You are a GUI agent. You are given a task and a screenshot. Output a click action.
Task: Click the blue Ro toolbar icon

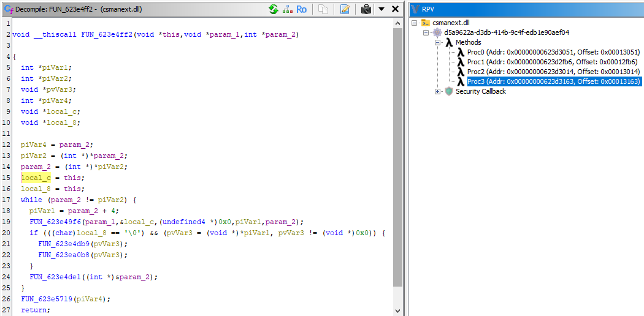coord(302,9)
